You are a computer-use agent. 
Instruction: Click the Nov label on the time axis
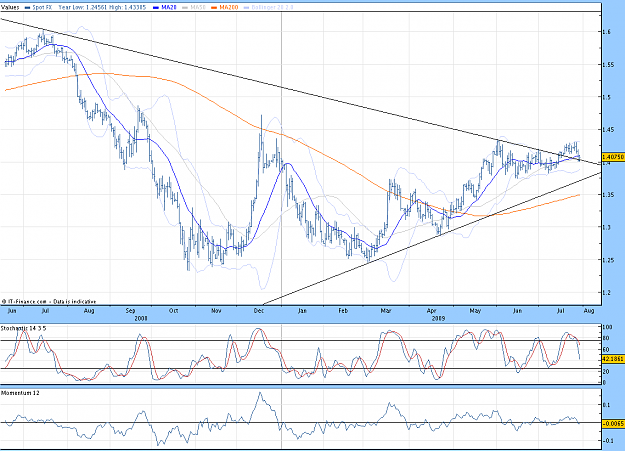pyautogui.click(x=216, y=311)
